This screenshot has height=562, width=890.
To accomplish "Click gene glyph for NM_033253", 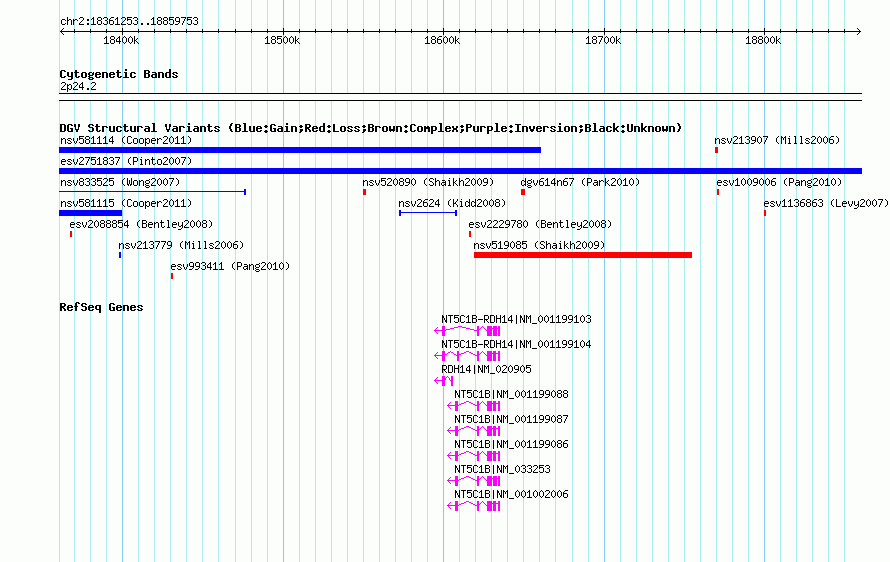I will (474, 481).
